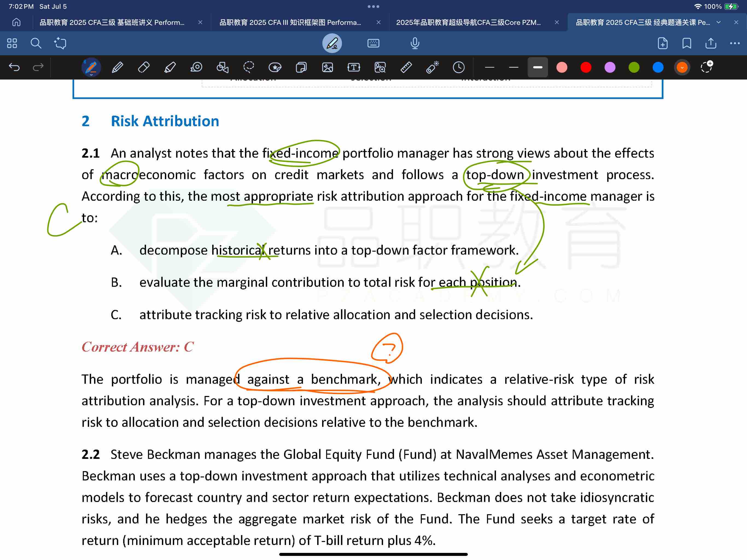Select the 经典题通关课 active tab
747x560 pixels.
[643, 22]
